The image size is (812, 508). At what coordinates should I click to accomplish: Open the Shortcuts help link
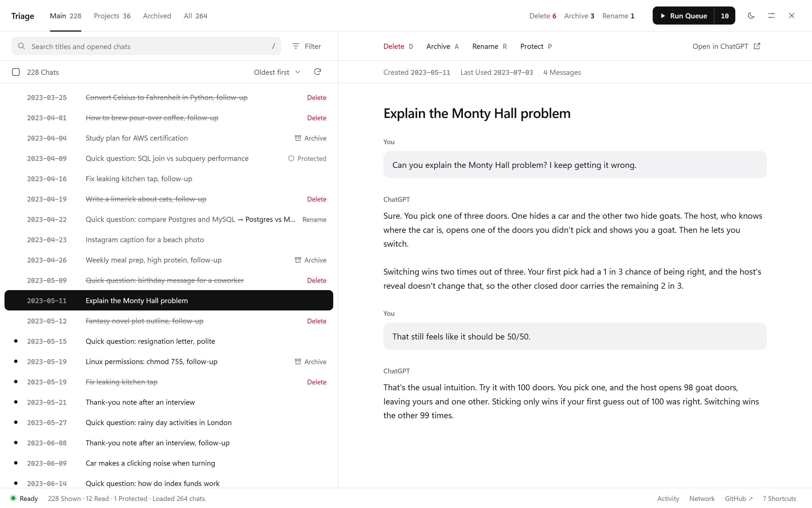pos(779,498)
